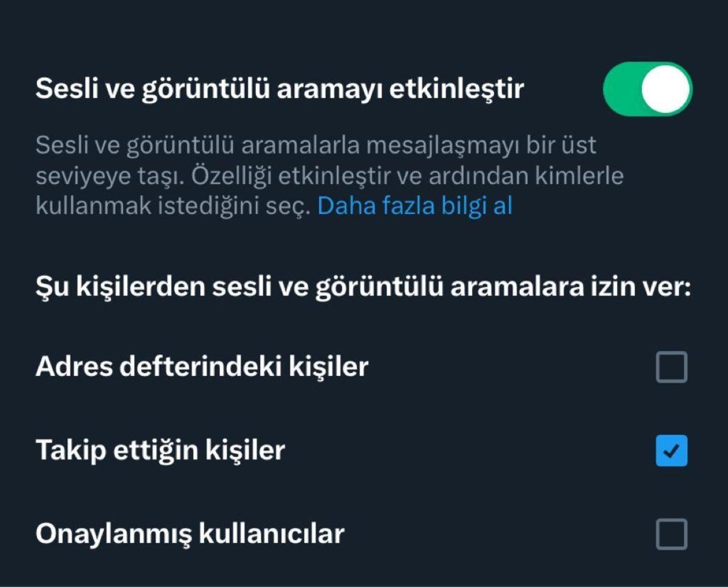The image size is (728, 587).
Task: Learn more about voice and video calls
Action: coord(414,206)
